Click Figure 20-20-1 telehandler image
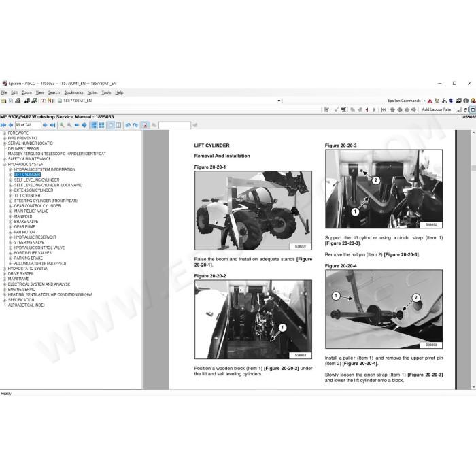Screen dimensions: 476x476 coord(253,210)
